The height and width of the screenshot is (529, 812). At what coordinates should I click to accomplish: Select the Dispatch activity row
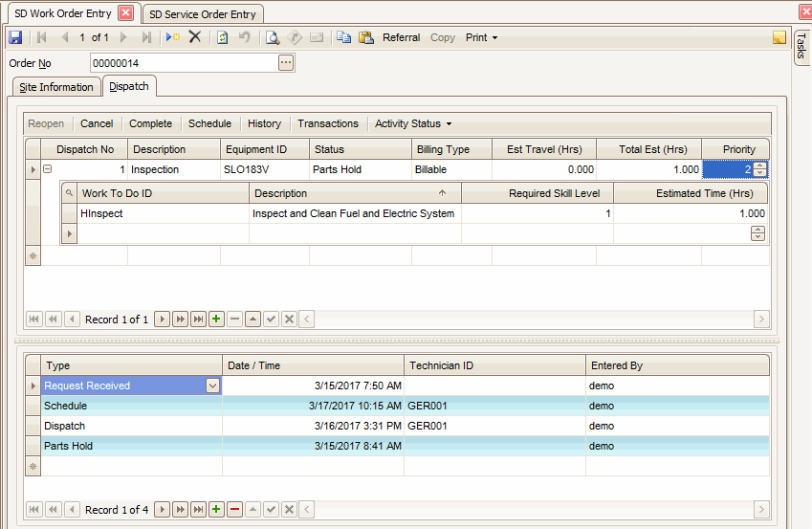[397, 426]
